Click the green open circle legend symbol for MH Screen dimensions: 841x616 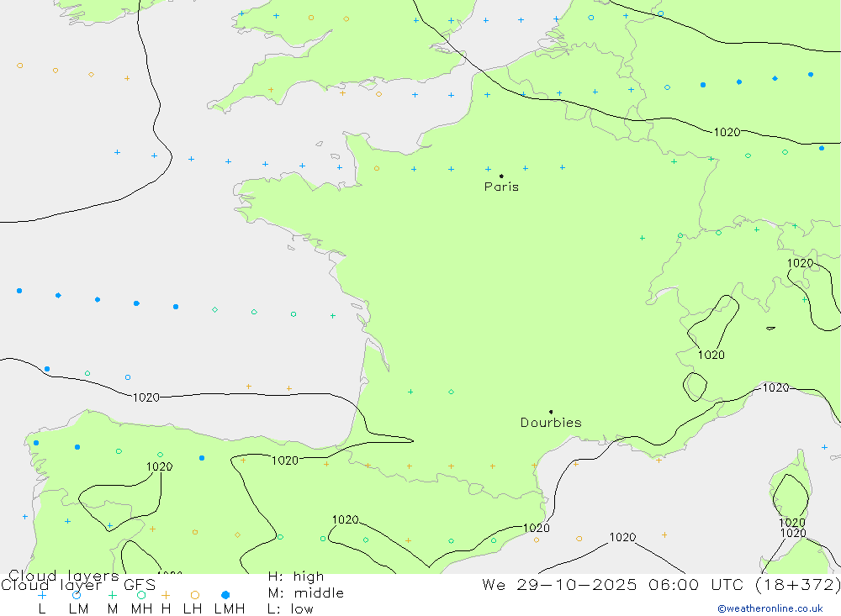(x=141, y=595)
